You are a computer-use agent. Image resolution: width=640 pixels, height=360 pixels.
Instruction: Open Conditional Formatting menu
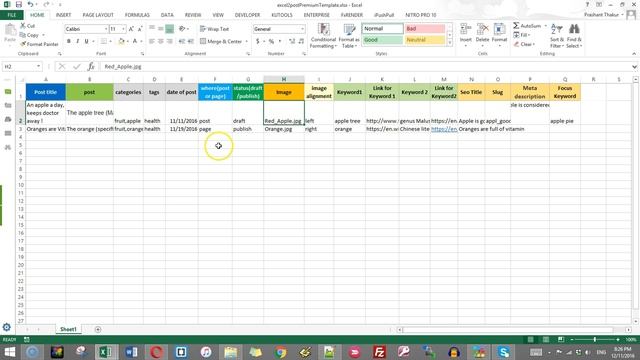tap(323, 36)
